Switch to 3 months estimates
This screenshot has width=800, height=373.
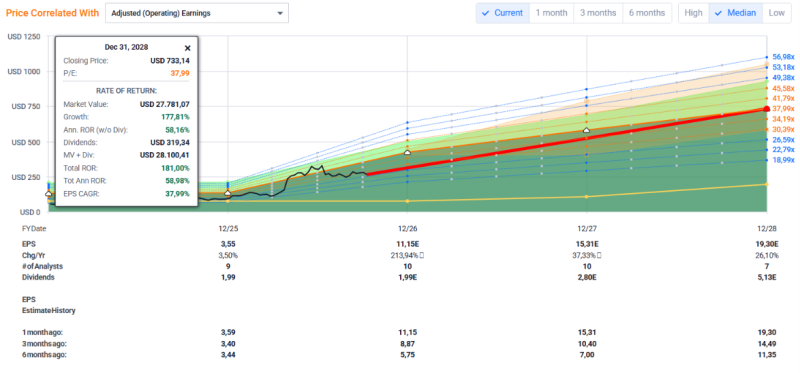coord(598,13)
